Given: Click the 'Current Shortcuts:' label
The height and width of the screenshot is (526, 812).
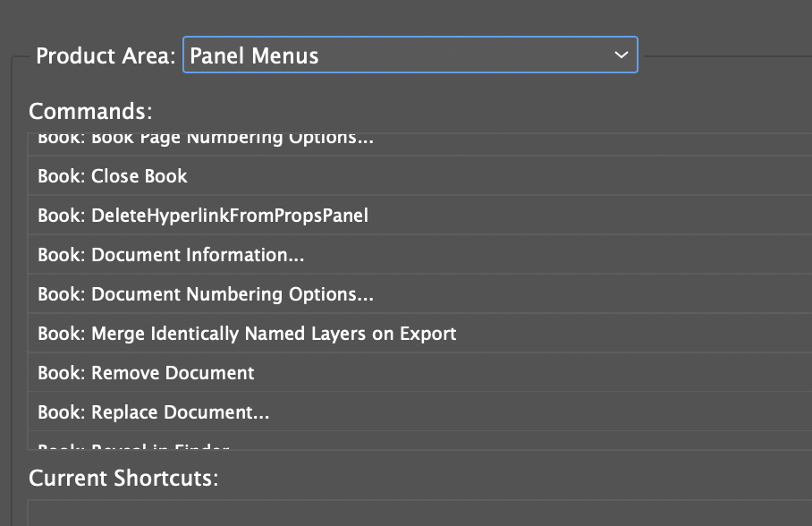Looking at the screenshot, I should pyautogui.click(x=123, y=478).
